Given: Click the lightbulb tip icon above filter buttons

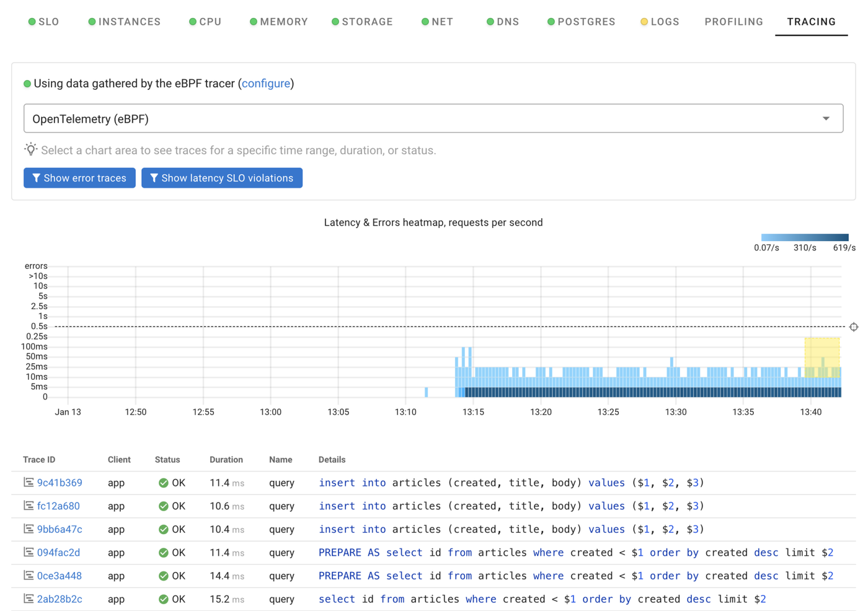Looking at the screenshot, I should tap(30, 149).
